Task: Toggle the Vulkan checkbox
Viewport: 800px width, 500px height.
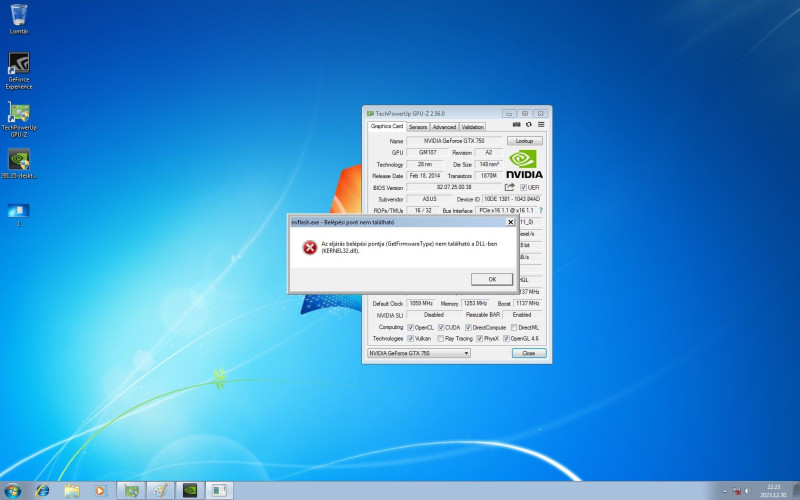Action: 410,339
